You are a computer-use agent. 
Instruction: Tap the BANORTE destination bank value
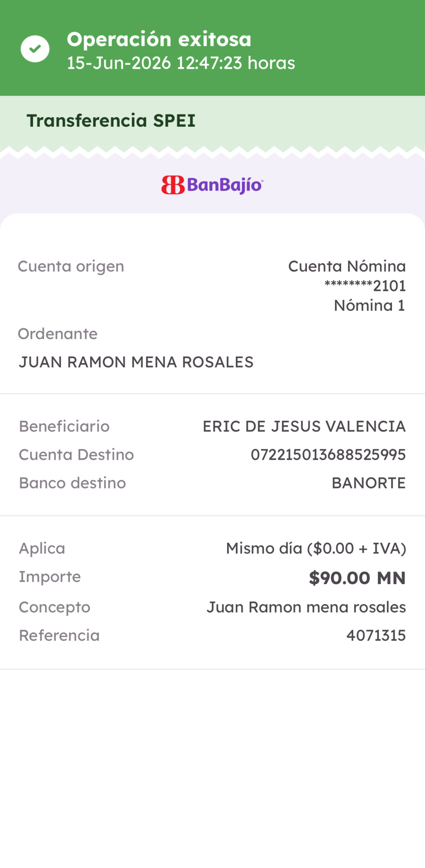pos(369,483)
